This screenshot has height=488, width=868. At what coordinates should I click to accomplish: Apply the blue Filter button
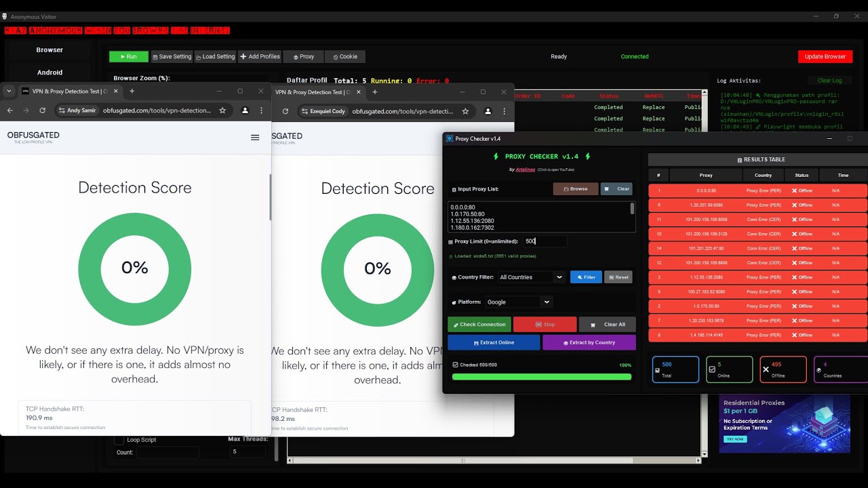click(x=586, y=277)
